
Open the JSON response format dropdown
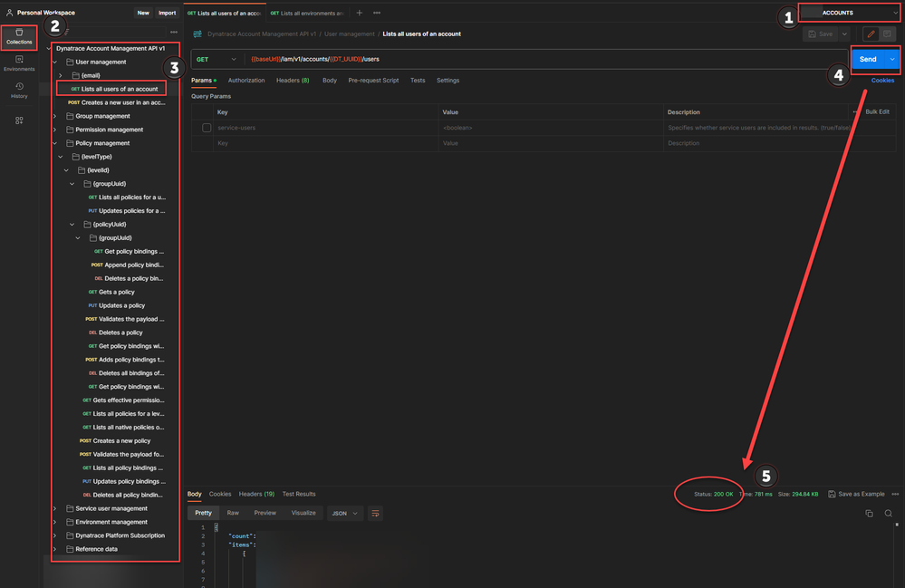(343, 513)
